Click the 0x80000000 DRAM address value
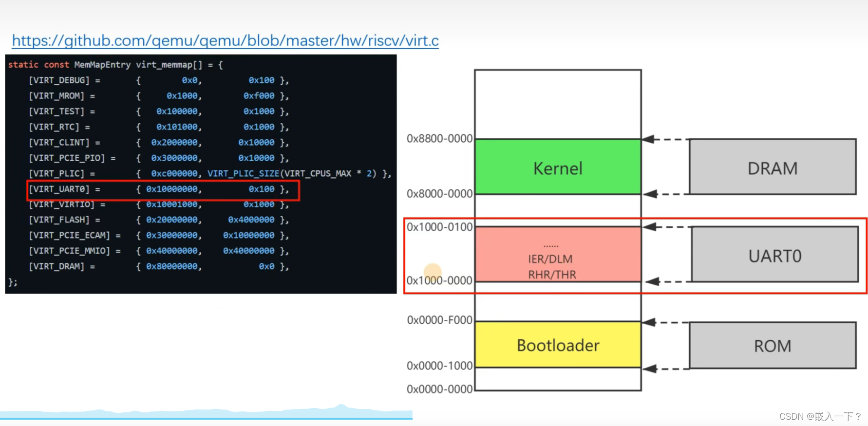 [172, 267]
